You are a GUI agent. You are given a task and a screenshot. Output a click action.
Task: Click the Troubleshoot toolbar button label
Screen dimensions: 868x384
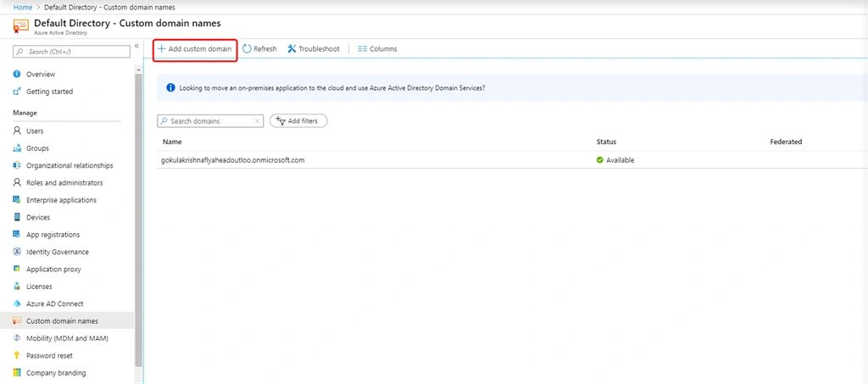click(320, 48)
